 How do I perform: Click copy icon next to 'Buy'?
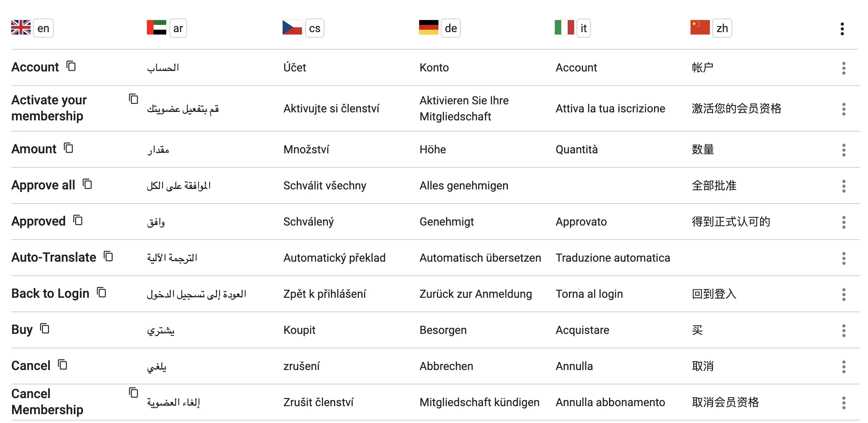(x=45, y=329)
